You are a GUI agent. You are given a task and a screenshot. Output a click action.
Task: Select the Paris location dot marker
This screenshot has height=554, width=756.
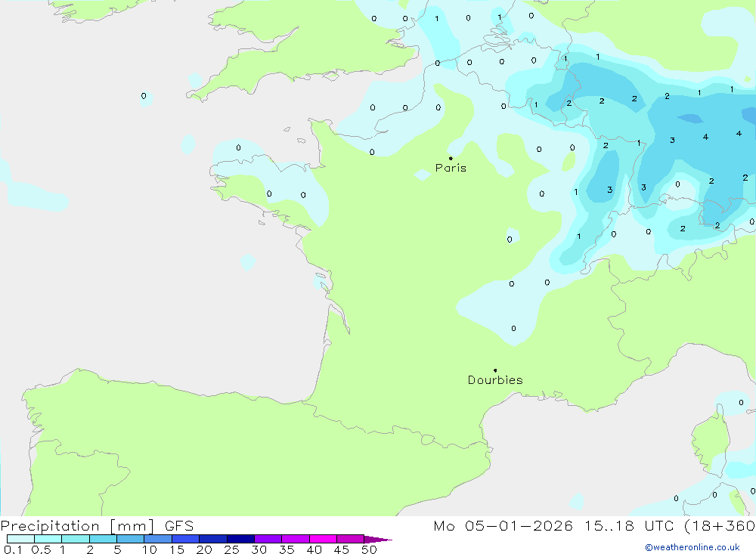(x=451, y=158)
